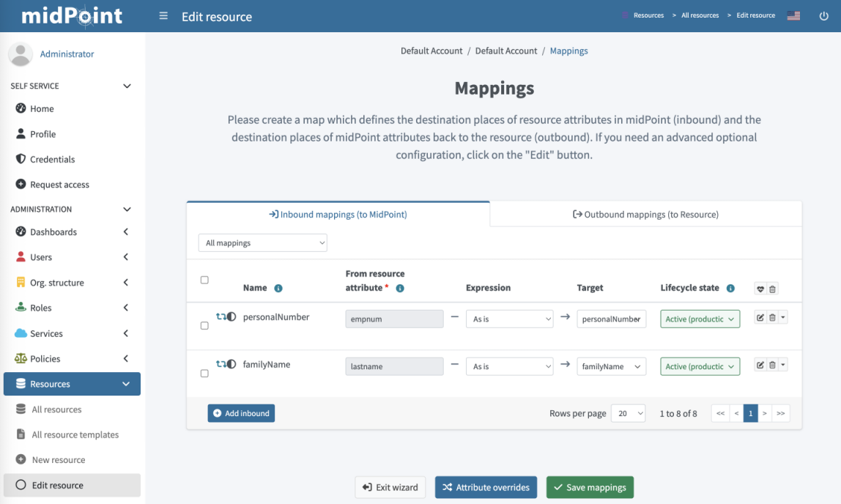Check the checkbox for the personalNumber row
Image resolution: width=841 pixels, height=504 pixels.
[204, 325]
